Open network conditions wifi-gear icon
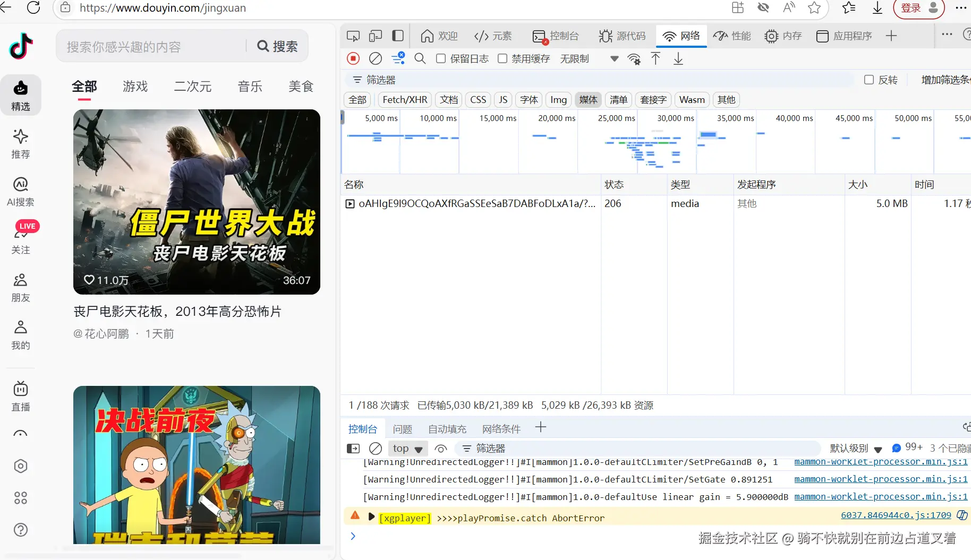The image size is (971, 560). [x=634, y=58]
